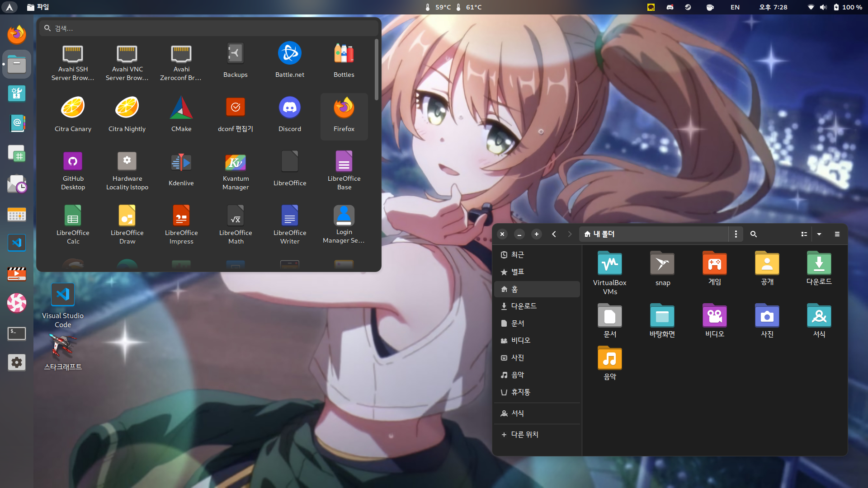This screenshot has width=868, height=488.
Task: Open the path bar three-dot menu
Action: (x=736, y=234)
